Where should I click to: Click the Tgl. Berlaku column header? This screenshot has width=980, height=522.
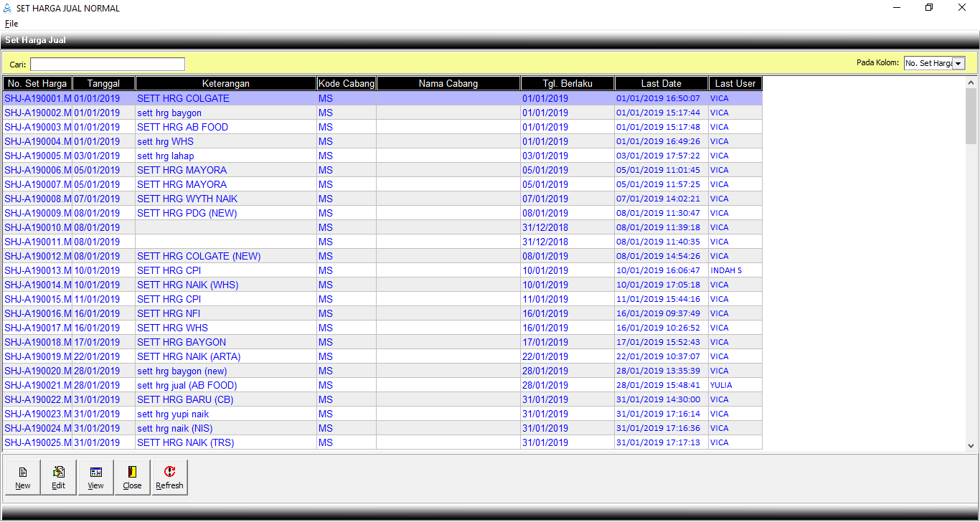click(x=567, y=84)
